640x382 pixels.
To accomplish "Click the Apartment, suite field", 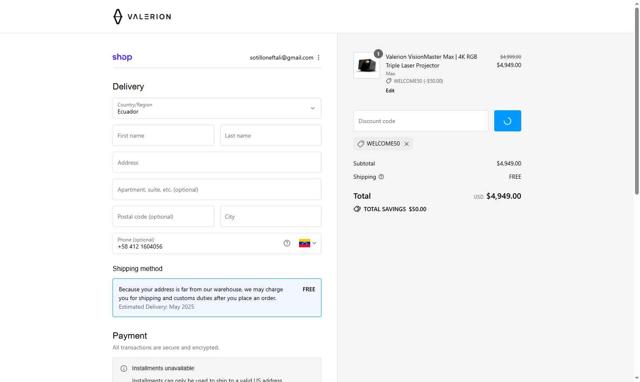I will (x=217, y=189).
